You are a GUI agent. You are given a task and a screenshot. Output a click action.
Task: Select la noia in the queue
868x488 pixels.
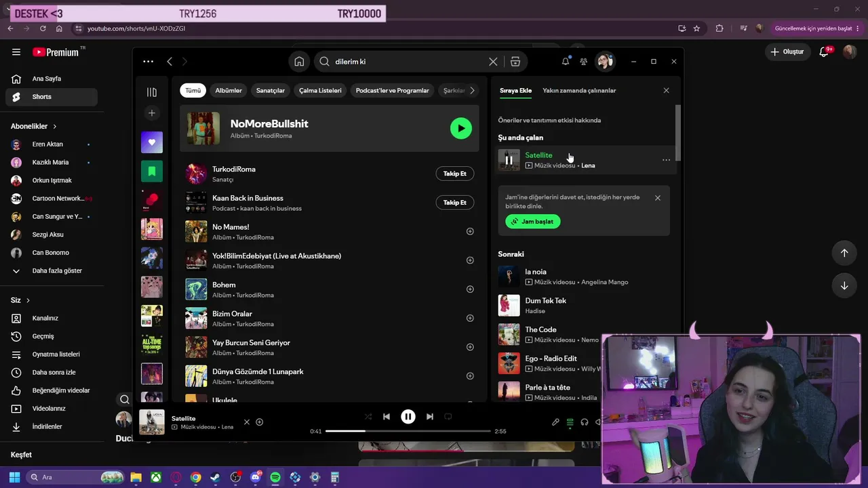point(584,277)
